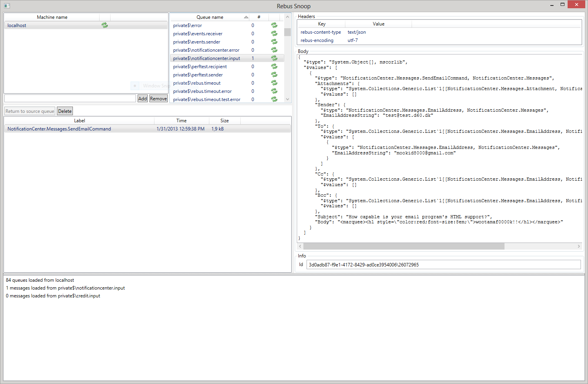
Task: Refresh the localhost machine queues
Action: tap(105, 25)
